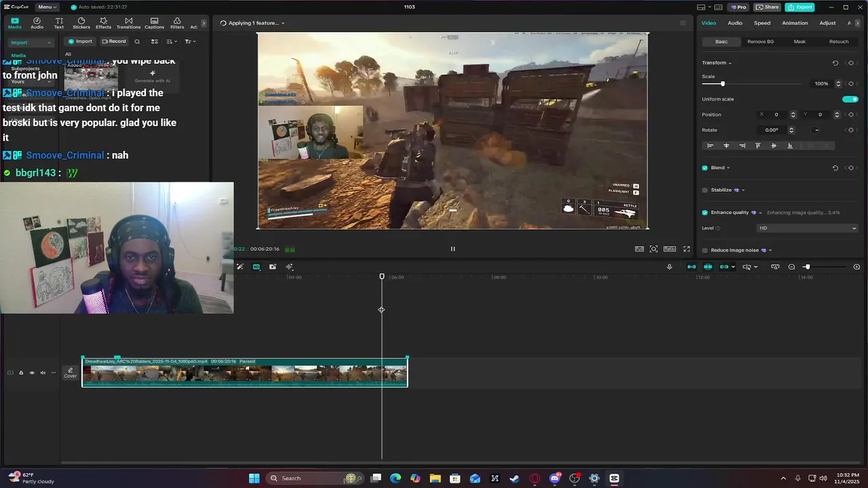Open the Captions tab
Image resolution: width=868 pixels, height=488 pixels.
(154, 23)
